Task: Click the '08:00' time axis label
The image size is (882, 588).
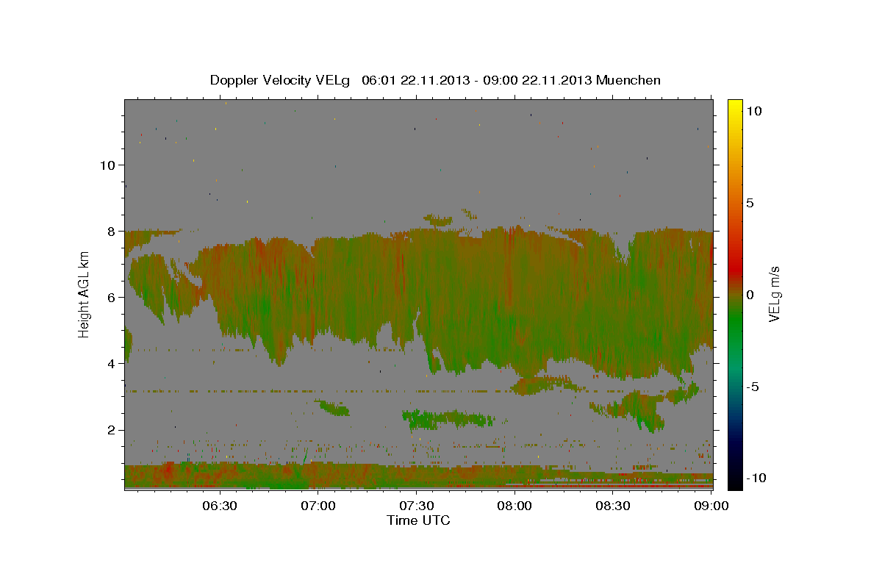Action: coord(515,506)
